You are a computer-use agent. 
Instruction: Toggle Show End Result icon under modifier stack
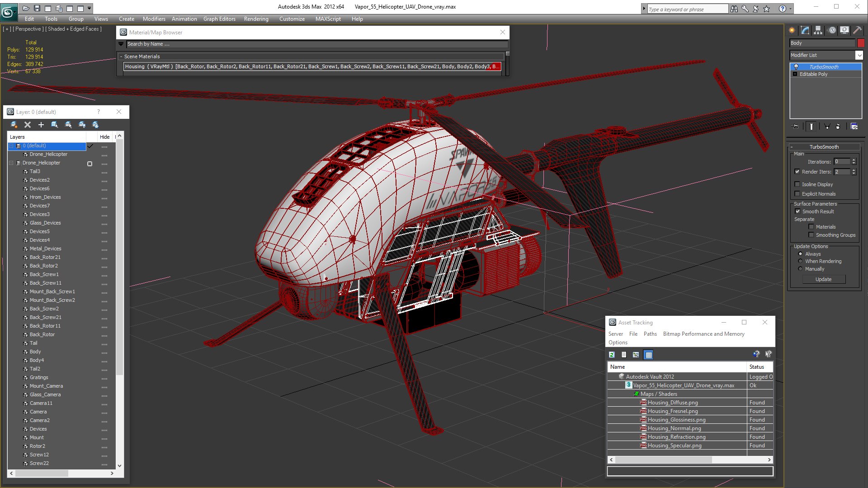(811, 127)
